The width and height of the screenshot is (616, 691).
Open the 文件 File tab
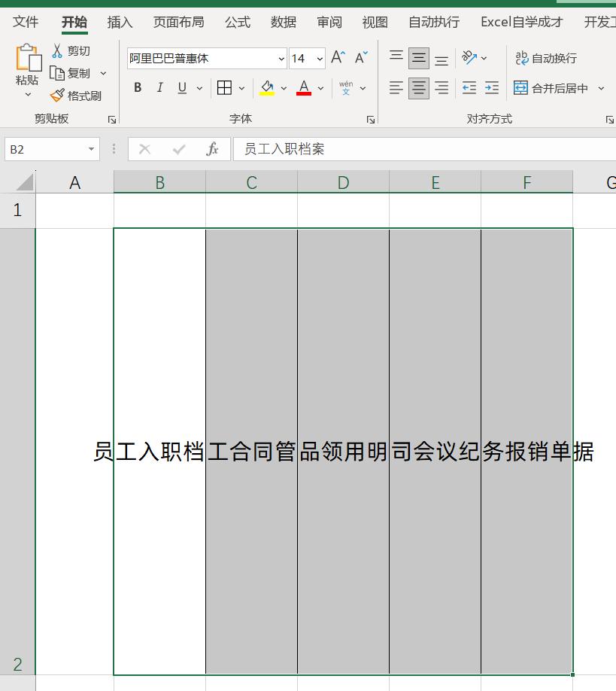pos(26,22)
